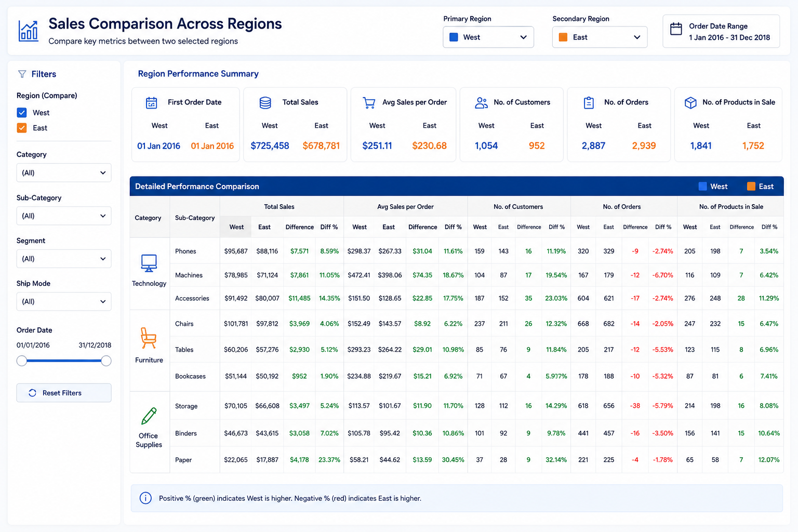Click the $11,485 Accessories sales difference cell
798x532 pixels.
299,298
